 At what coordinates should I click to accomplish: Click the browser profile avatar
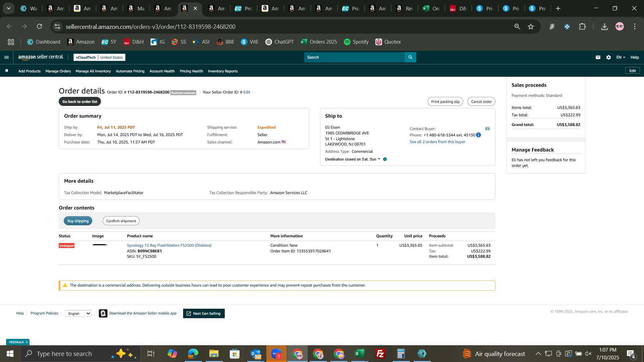[x=620, y=26]
